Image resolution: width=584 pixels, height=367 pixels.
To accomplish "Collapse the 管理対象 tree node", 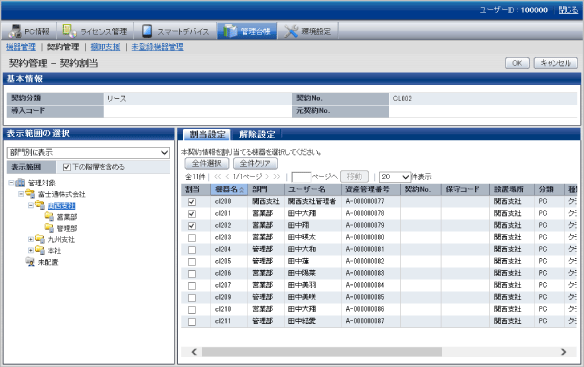I will pos(11,183).
